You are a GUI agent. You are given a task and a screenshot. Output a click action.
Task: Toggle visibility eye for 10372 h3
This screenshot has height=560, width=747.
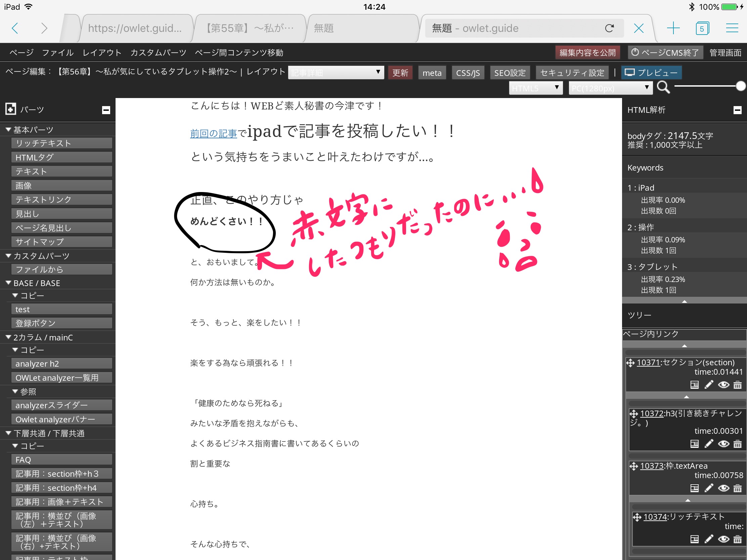point(723,444)
